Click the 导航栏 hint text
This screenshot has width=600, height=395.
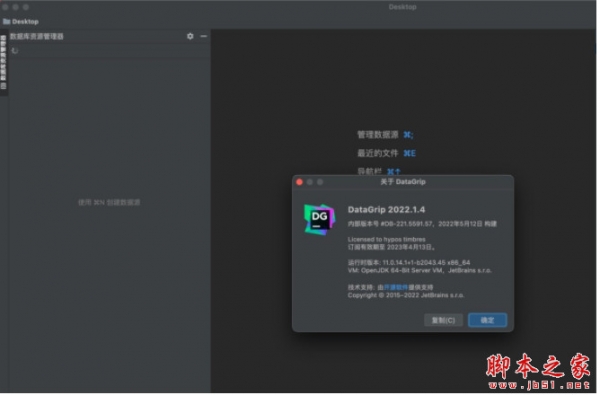click(x=369, y=171)
